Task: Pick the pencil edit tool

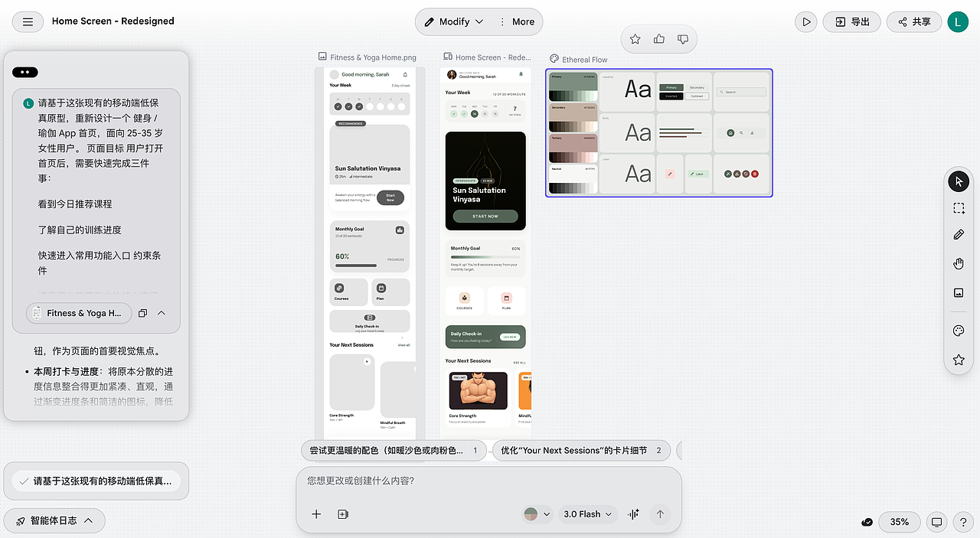Action: pyautogui.click(x=959, y=234)
